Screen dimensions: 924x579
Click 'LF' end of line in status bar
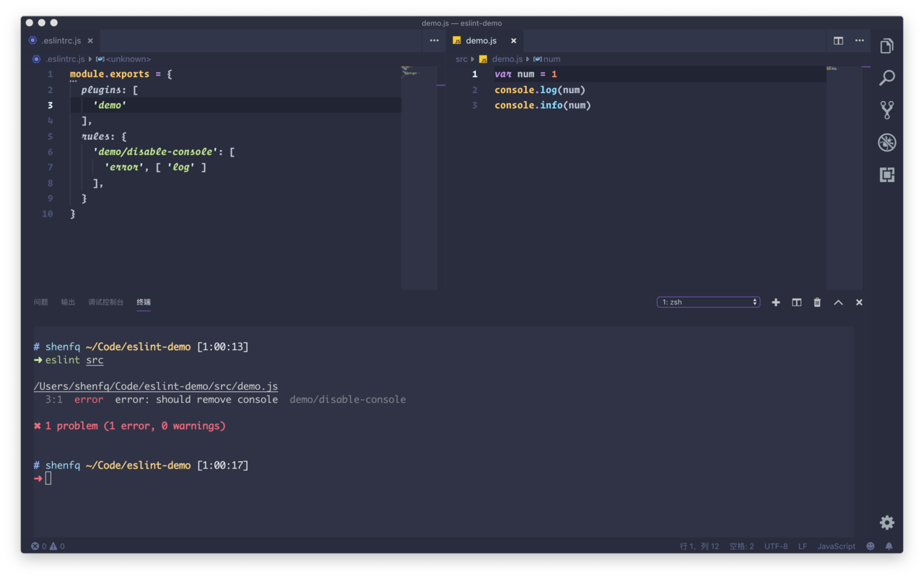[803, 547]
